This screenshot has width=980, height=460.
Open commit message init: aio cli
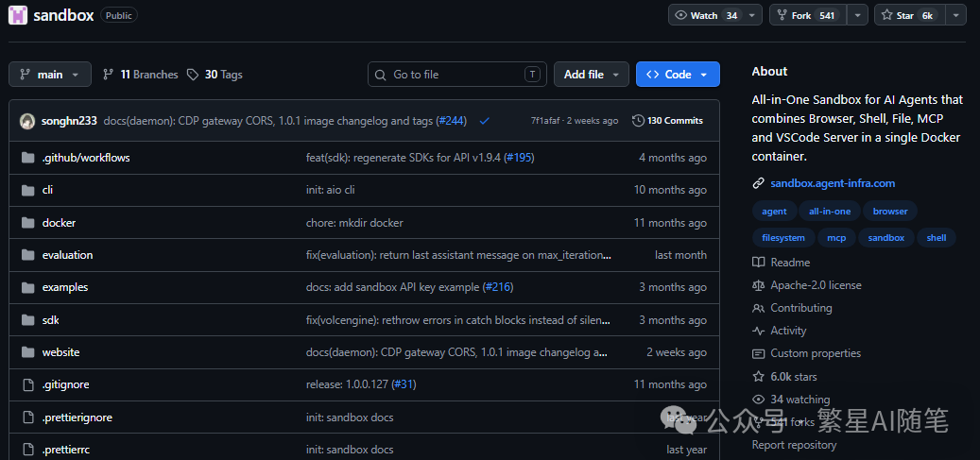click(331, 190)
